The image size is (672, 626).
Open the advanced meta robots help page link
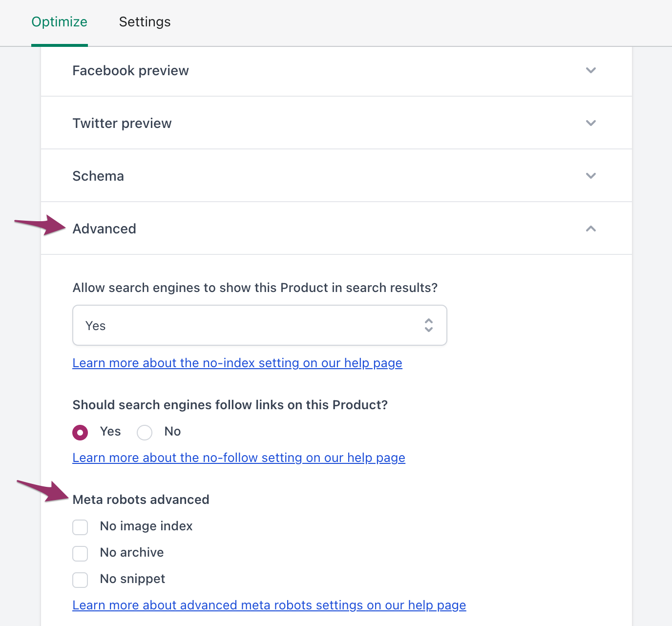269,605
